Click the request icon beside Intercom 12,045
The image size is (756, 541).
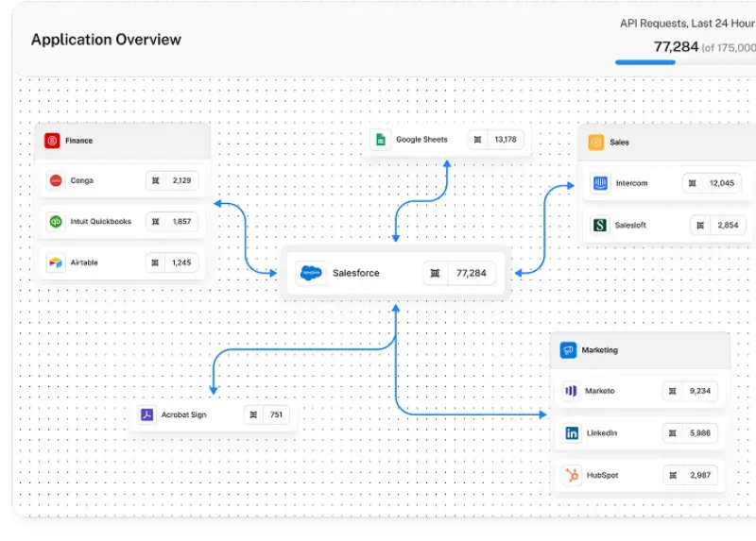click(693, 183)
